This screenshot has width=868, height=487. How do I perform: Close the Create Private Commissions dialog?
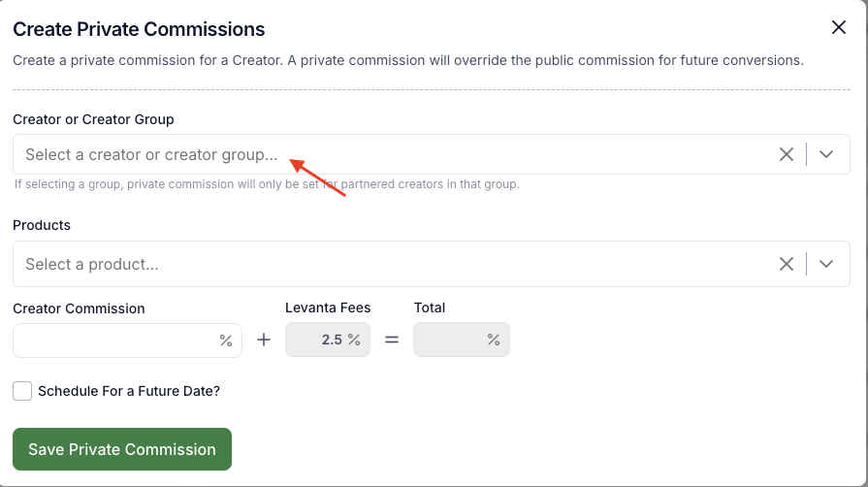click(x=839, y=28)
